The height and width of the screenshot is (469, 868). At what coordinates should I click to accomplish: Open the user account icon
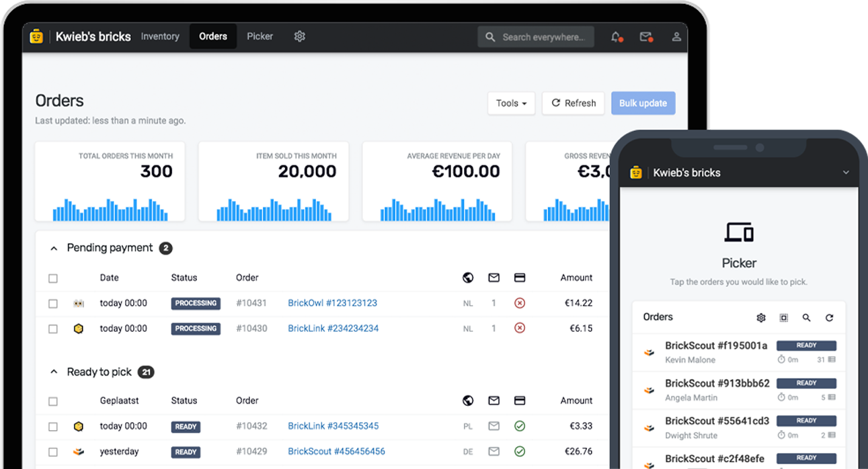click(x=676, y=37)
